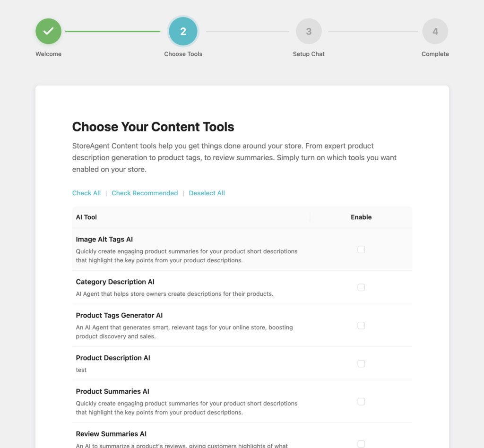
Task: Toggle the Review Summaries AI checkbox
Action: [x=361, y=443]
